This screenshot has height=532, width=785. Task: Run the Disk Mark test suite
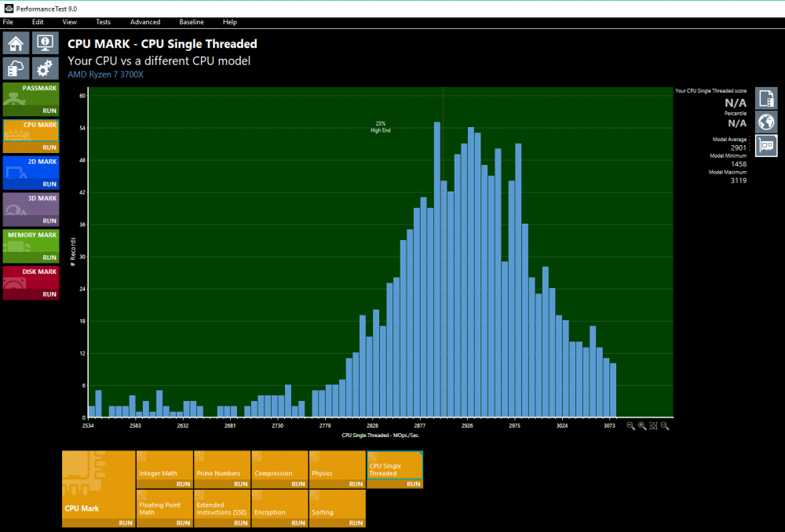coord(49,294)
